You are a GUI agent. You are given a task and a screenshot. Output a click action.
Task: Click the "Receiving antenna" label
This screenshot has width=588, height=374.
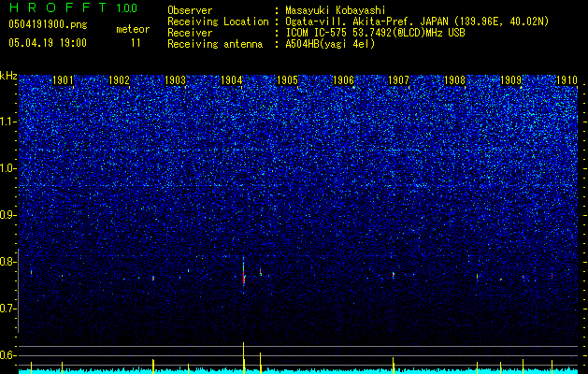pyautogui.click(x=215, y=44)
